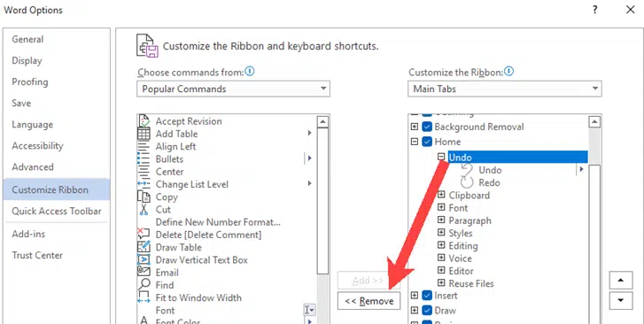The height and width of the screenshot is (324, 644).
Task: Collapse the Undo group node
Action: click(441, 157)
